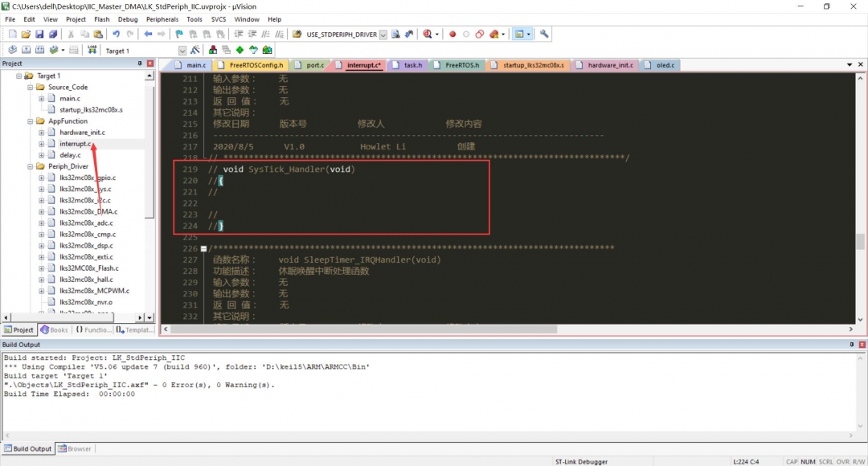Image resolution: width=868 pixels, height=466 pixels.
Task: Switch to the Books panel tab
Action: tap(55, 330)
